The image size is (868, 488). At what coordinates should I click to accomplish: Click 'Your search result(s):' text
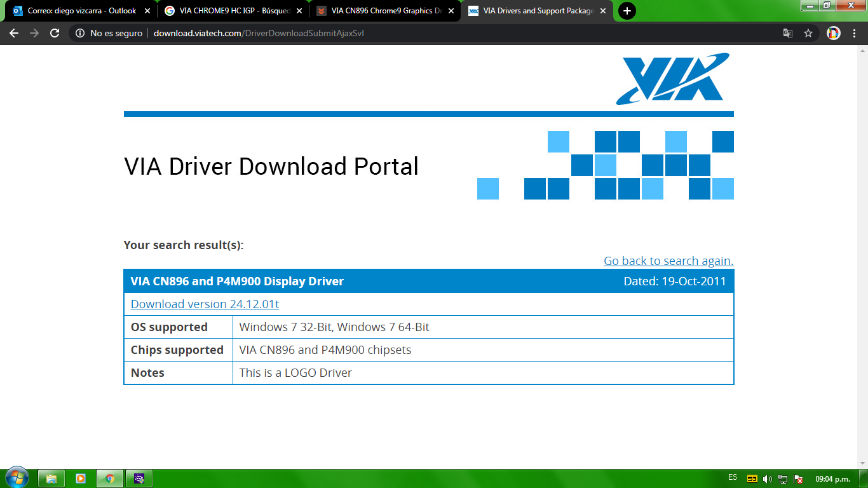[184, 245]
